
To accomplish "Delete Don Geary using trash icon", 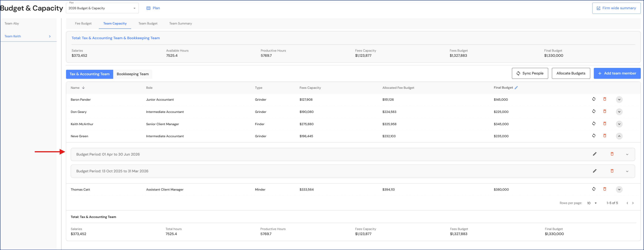I will [605, 111].
